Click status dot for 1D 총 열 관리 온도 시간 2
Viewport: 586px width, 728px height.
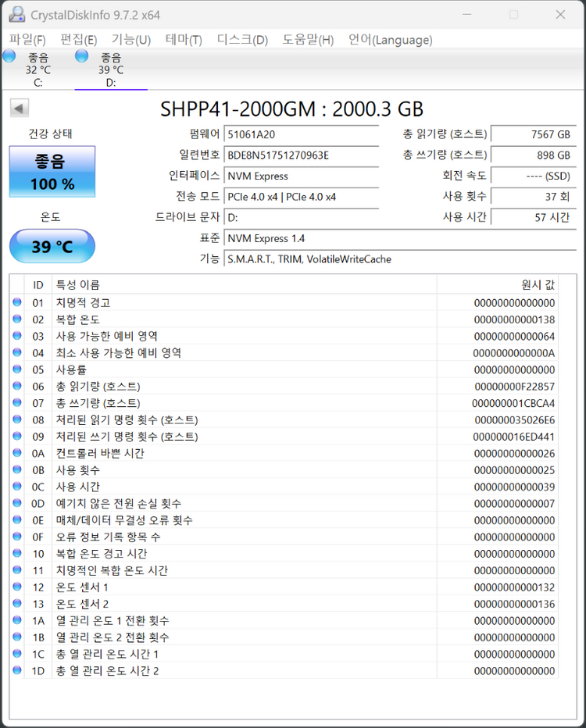[17, 670]
